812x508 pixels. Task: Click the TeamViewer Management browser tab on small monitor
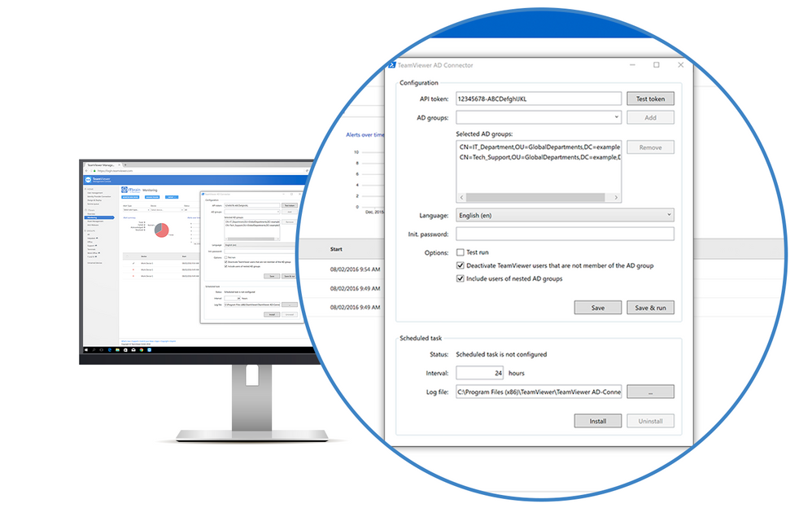click(x=103, y=164)
